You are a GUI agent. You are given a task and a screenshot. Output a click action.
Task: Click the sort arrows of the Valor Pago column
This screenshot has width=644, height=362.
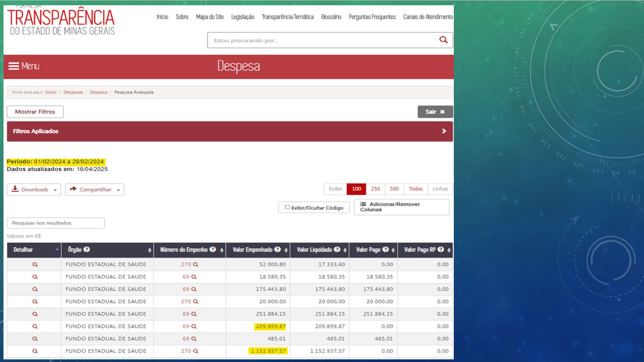click(393, 250)
